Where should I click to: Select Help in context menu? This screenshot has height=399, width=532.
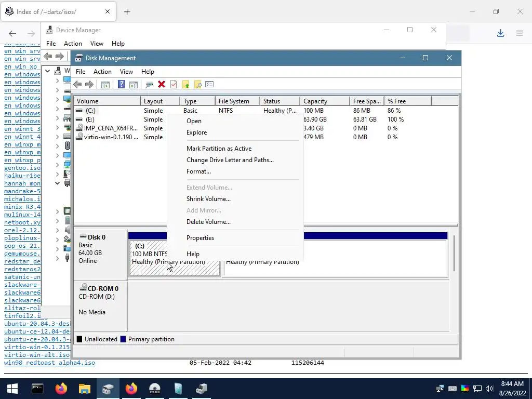coord(193,254)
